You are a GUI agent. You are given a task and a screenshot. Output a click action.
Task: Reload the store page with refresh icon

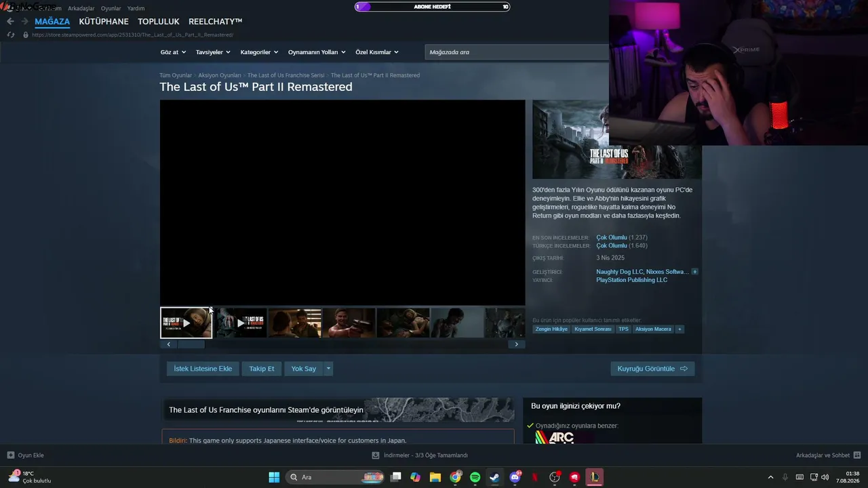10,35
